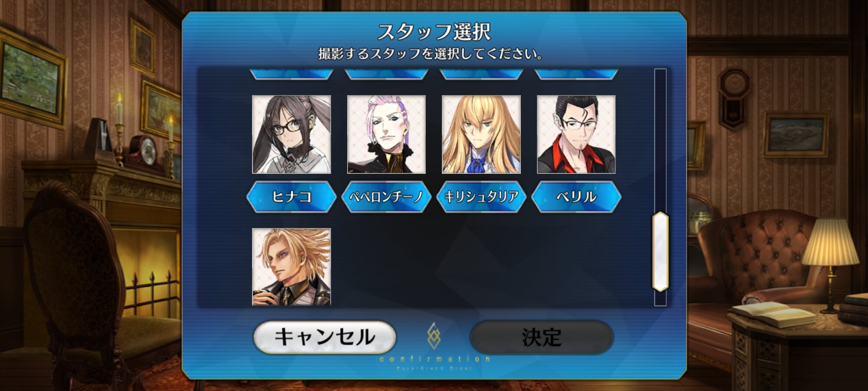Tap the ヒナコ name label

pos(291,197)
